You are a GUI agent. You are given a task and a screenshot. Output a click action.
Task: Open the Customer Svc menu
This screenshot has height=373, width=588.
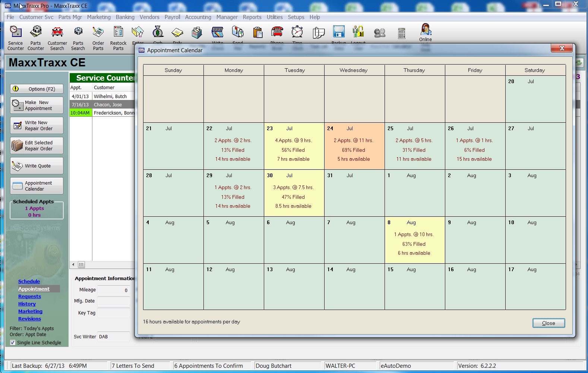pos(37,17)
